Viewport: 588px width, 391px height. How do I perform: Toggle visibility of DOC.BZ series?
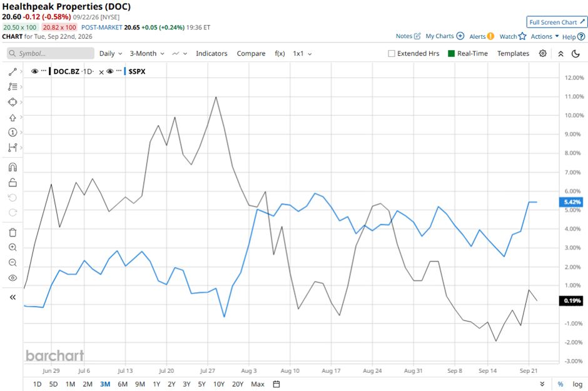34,71
